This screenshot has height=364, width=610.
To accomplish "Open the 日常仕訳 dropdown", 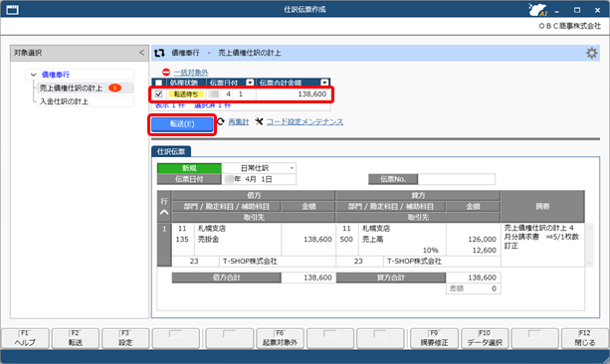I will pos(292,168).
